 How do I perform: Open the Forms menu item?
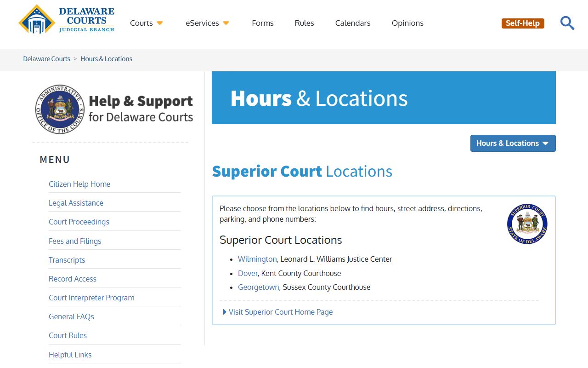coord(263,23)
